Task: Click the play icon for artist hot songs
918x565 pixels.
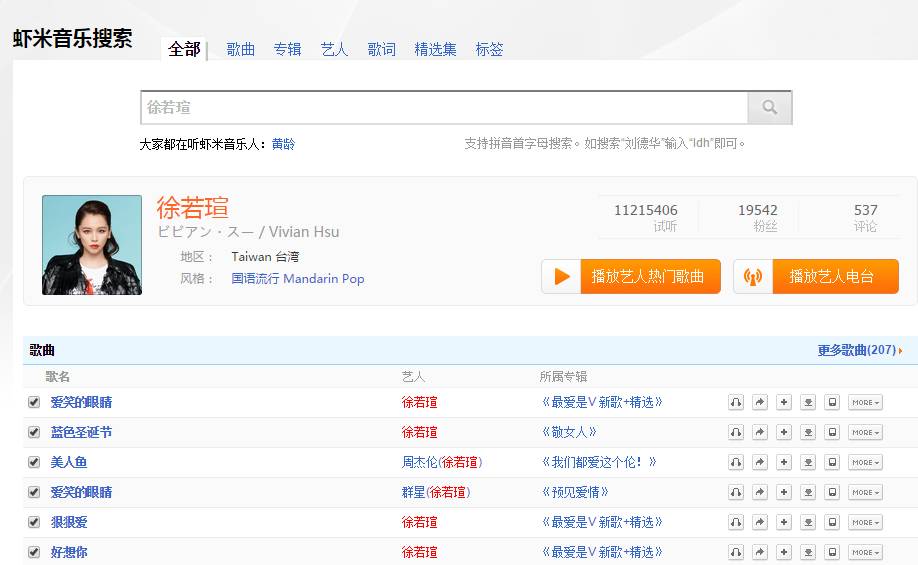Action: [x=561, y=276]
